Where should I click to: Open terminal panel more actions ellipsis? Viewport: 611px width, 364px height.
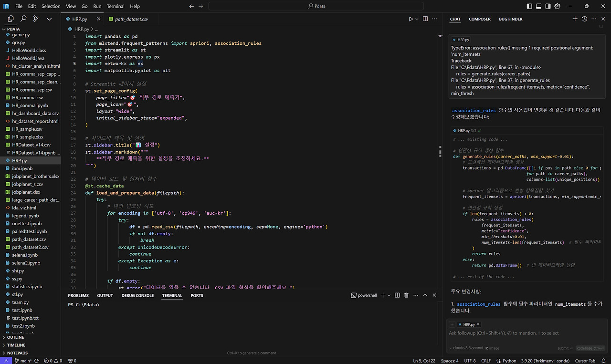[x=416, y=295]
